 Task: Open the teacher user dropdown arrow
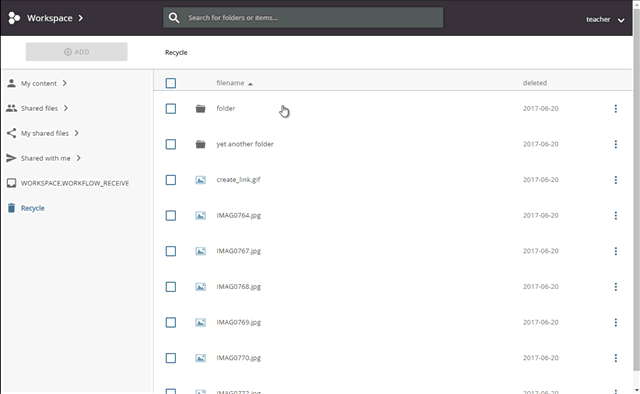[621, 20]
